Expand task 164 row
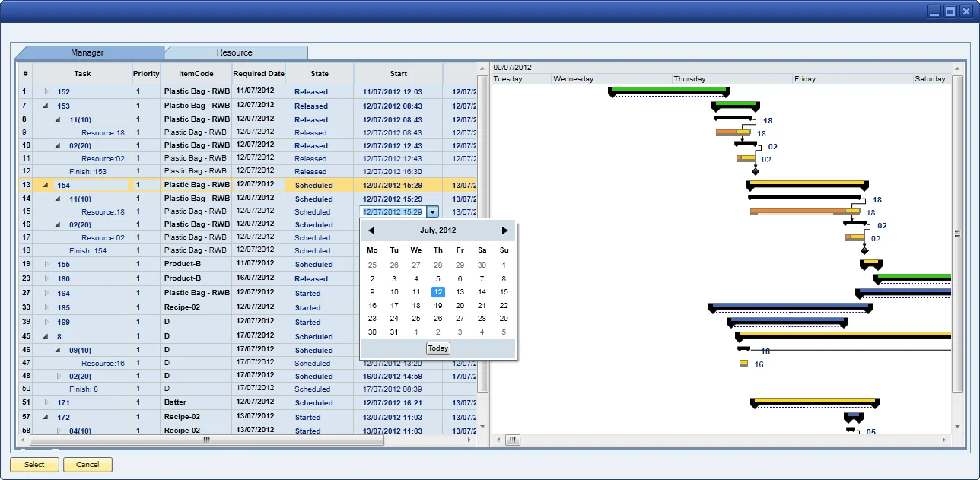The width and height of the screenshot is (980, 480). (46, 293)
